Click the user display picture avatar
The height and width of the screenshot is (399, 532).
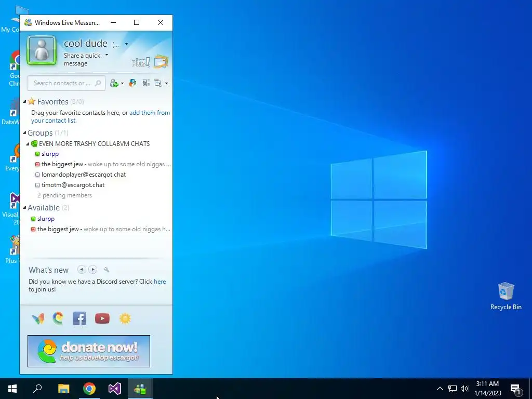[x=42, y=50]
